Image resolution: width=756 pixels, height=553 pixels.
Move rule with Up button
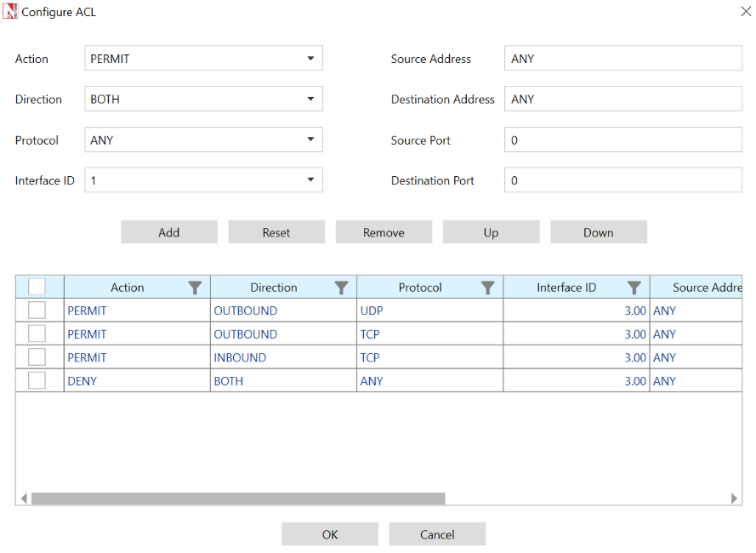(491, 232)
